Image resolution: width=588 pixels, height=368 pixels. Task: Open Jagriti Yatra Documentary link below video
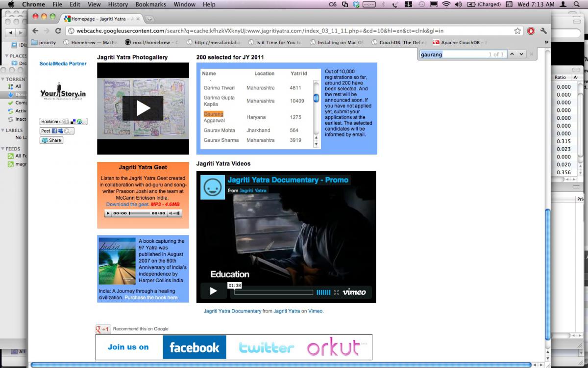[232, 311]
